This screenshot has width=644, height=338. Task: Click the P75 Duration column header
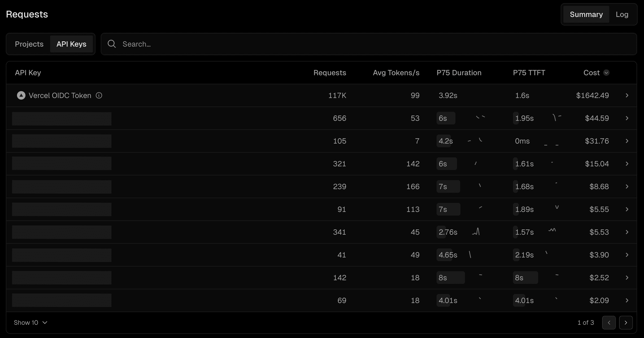[x=459, y=73]
